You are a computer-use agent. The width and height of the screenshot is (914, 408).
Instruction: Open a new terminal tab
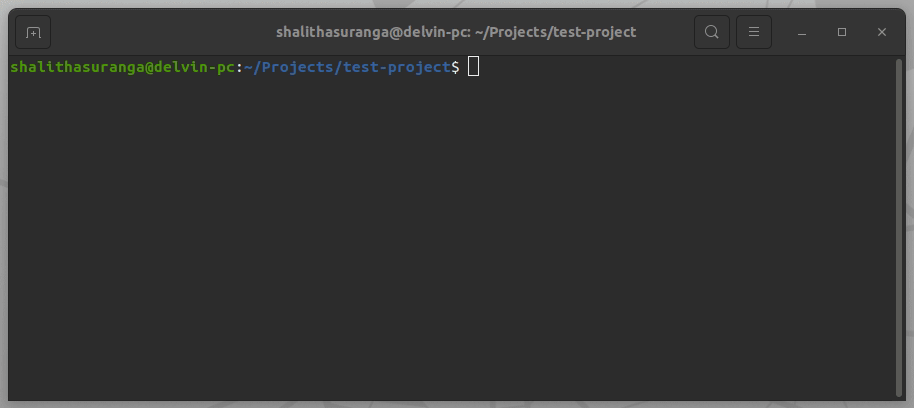click(x=33, y=32)
